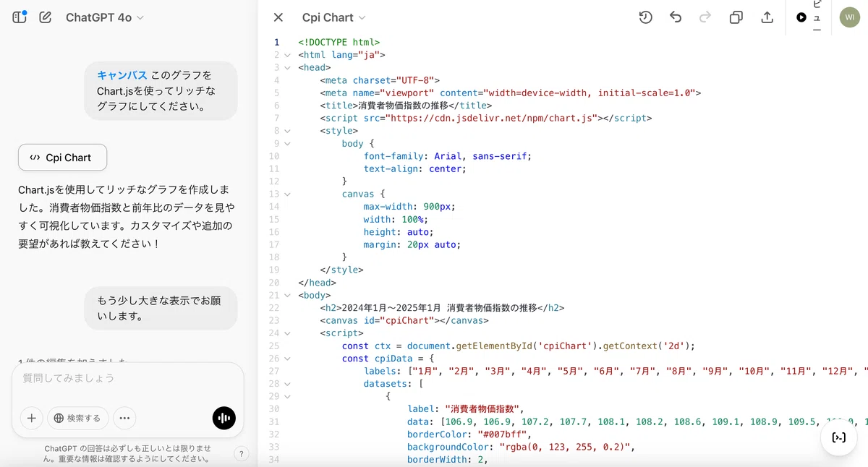Undo the last canvas edit

coord(676,17)
